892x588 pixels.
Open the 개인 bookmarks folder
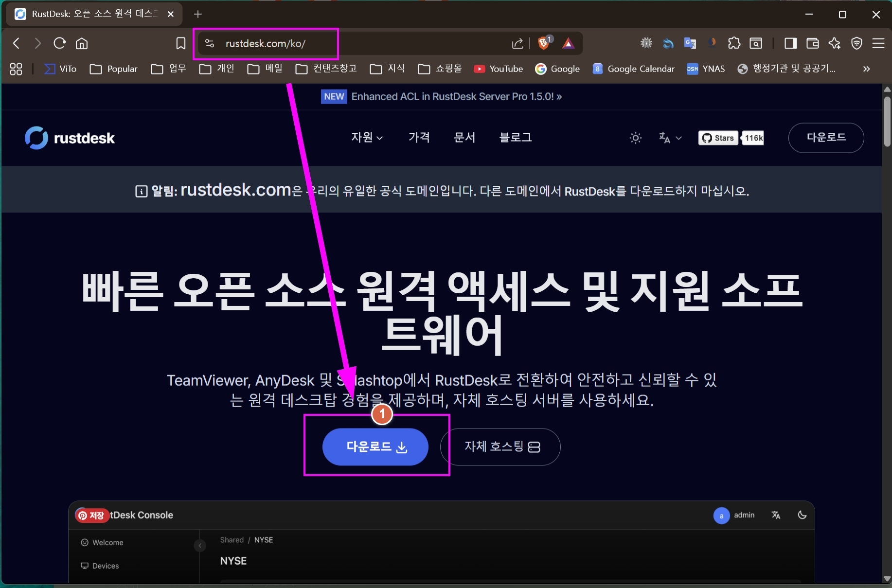216,69
